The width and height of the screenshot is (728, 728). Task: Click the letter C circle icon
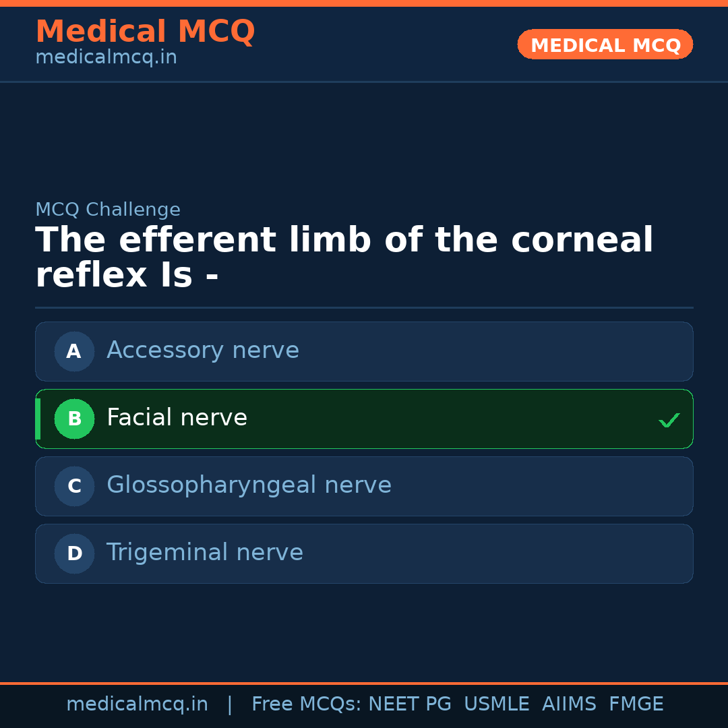74,486
